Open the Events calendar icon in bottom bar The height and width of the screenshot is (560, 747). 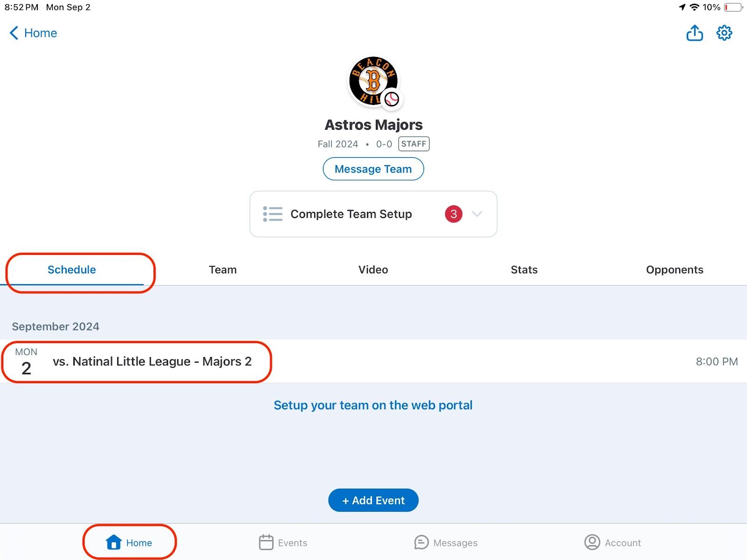point(266,543)
